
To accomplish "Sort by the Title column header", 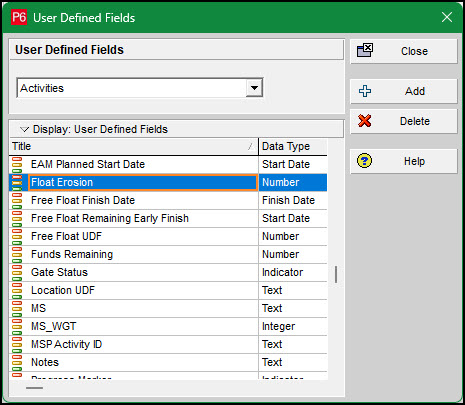I will click(134, 146).
